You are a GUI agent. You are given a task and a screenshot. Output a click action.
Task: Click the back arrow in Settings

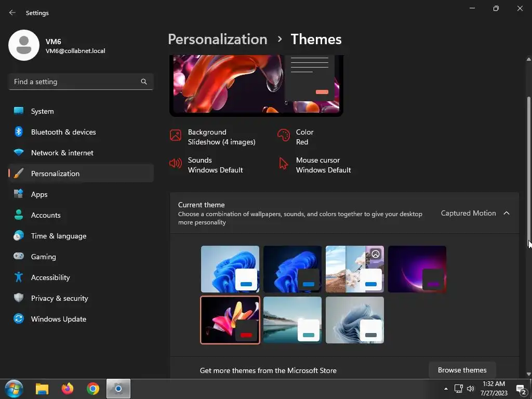click(12, 12)
